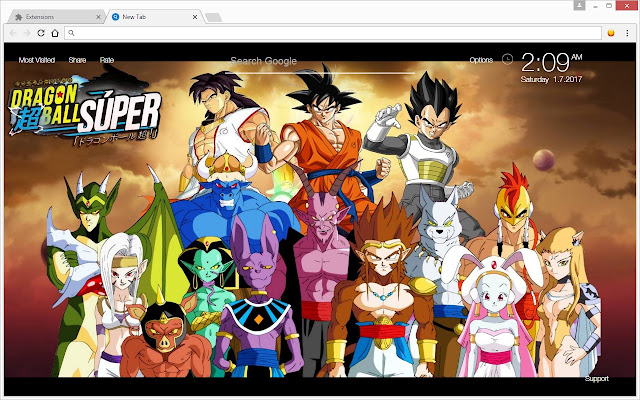This screenshot has width=640, height=400.
Task: Click the 2:09 AM time display
Action: tap(551, 62)
